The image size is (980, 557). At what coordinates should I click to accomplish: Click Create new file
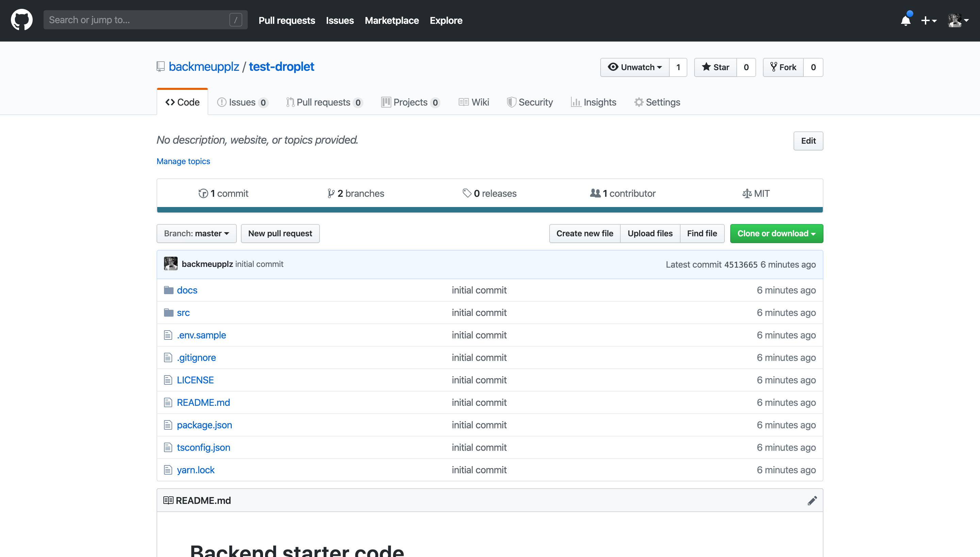pos(585,233)
